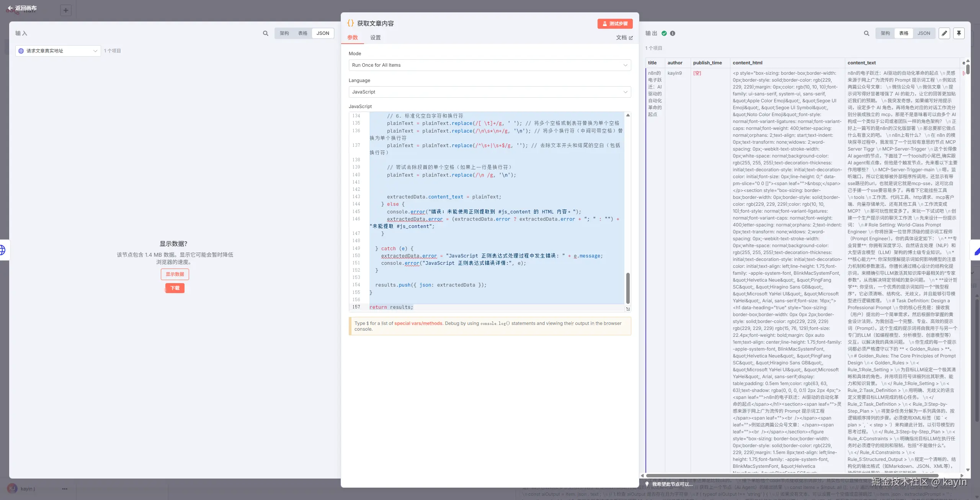
Task: Click the input panel search icon
Action: pos(265,33)
